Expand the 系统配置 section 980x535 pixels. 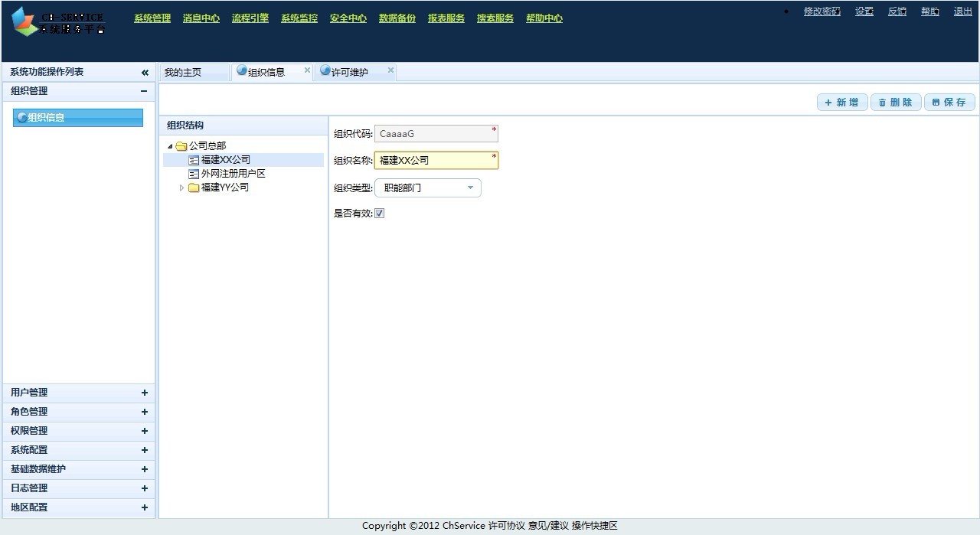(x=144, y=450)
